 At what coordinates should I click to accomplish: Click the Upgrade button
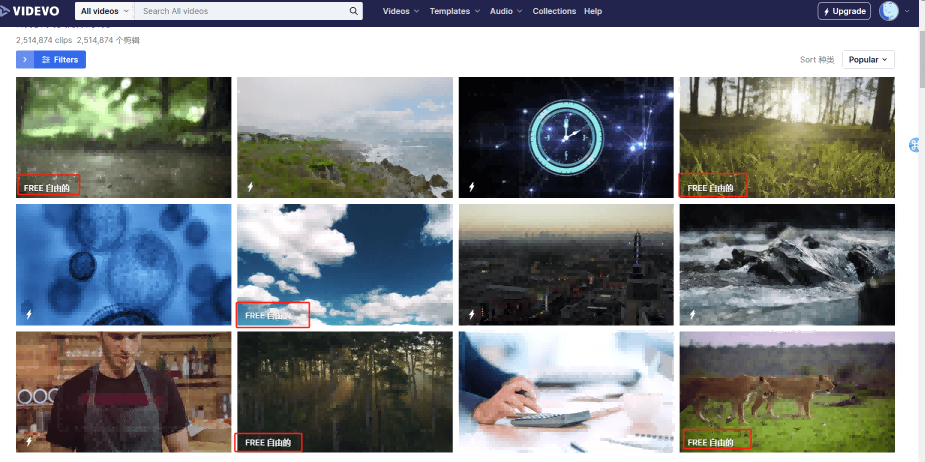coord(844,11)
